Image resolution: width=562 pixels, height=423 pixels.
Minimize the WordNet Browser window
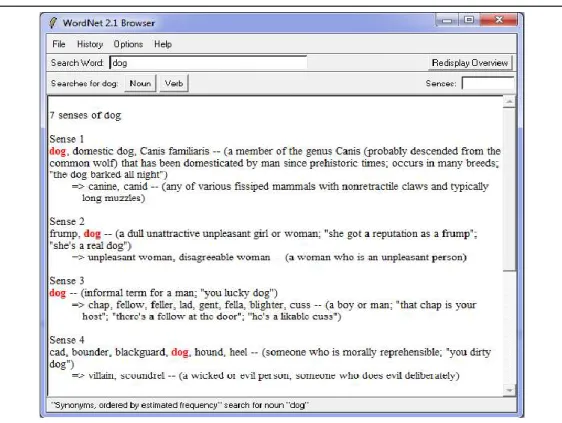point(447,20)
